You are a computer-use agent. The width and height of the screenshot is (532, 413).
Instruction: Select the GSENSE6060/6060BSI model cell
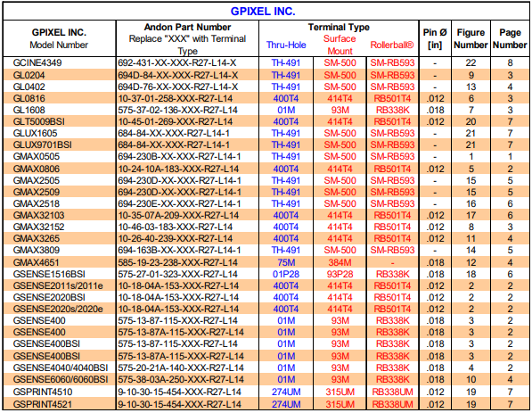click(x=61, y=379)
